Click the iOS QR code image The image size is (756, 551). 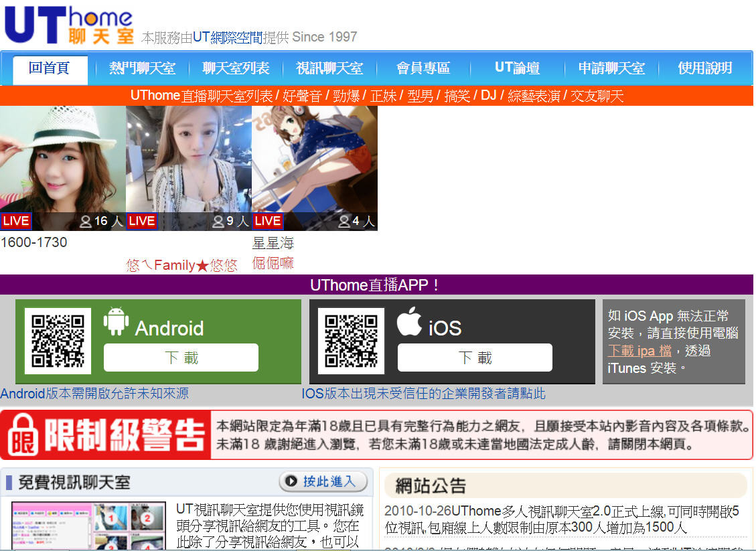(351, 341)
